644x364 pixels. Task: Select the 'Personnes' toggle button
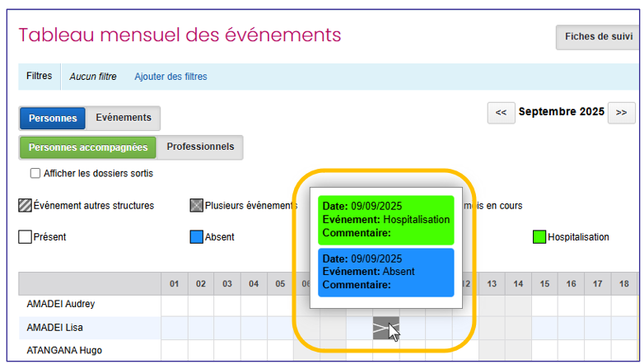point(53,119)
